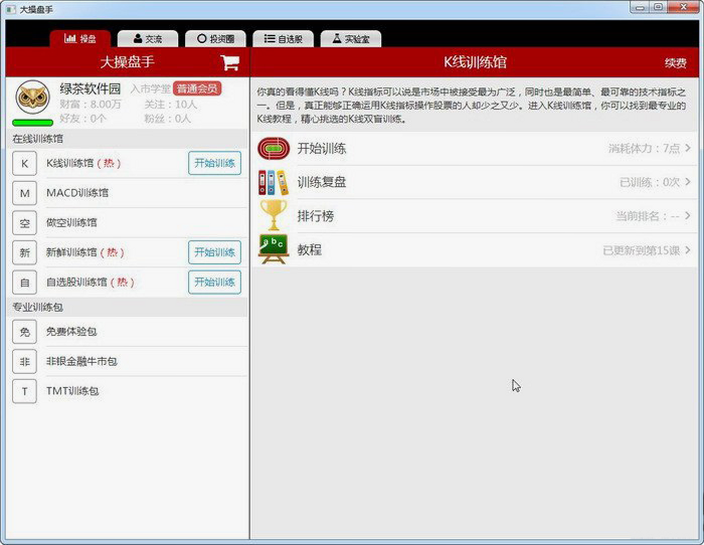Image resolution: width=704 pixels, height=545 pixels.
Task: Click the red running track icon
Action: (x=273, y=149)
